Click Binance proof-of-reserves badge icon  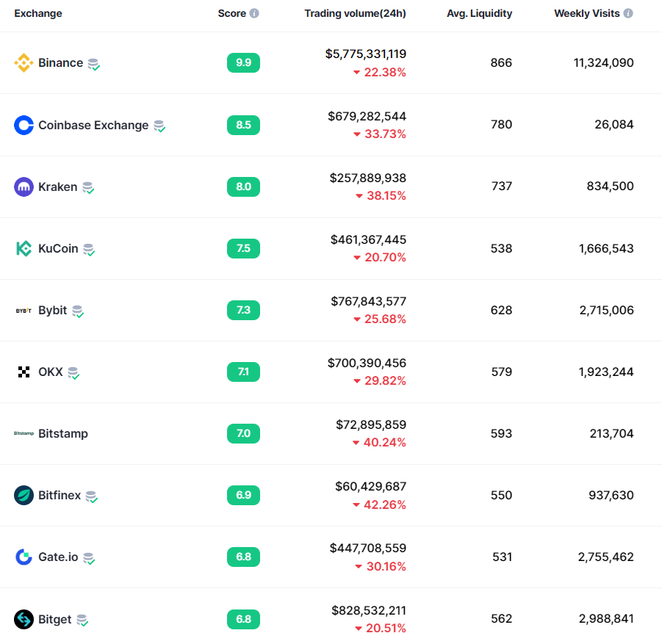pos(93,64)
